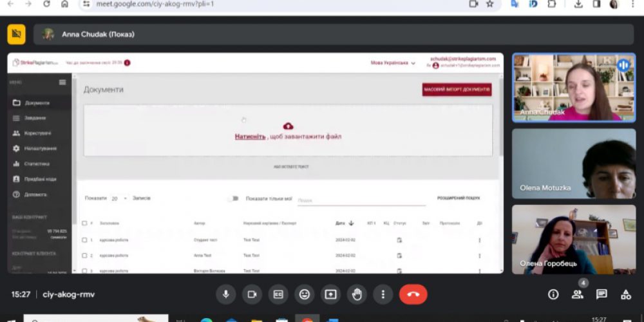Viewport: 644px width, 322px height.
Task: Open the emoji reactions picker
Action: 305,294
